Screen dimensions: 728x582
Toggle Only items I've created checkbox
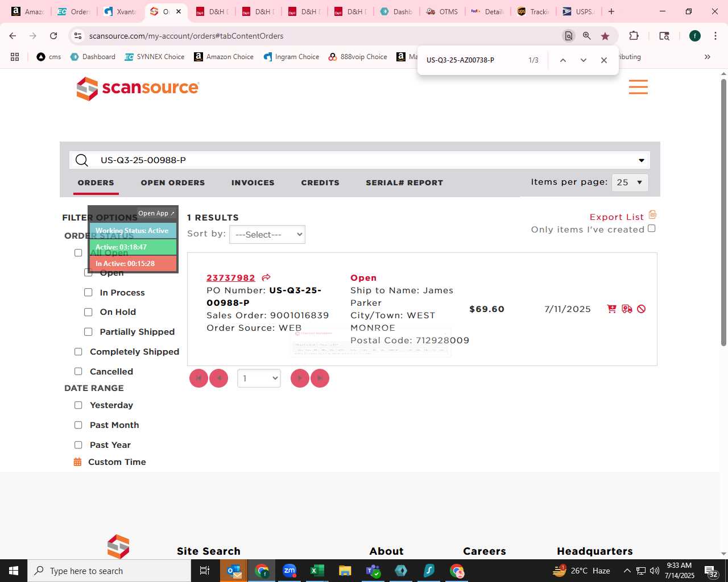click(652, 228)
